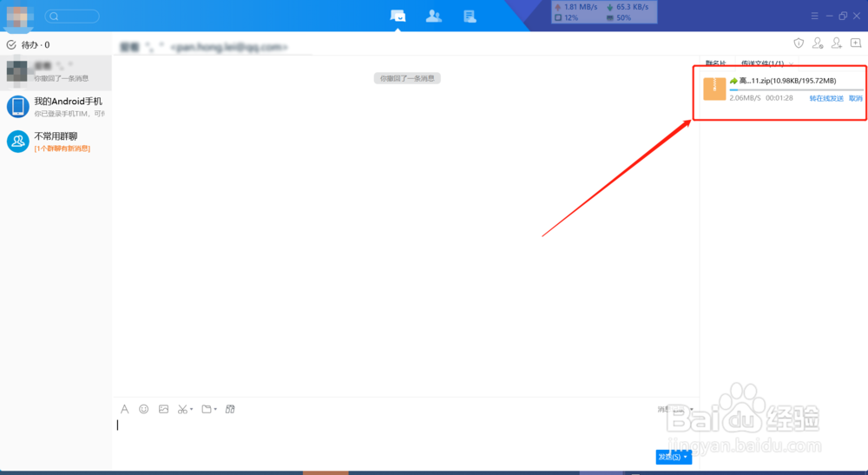Click 取消 to cancel file transfer
This screenshot has width=868, height=475.
click(856, 98)
